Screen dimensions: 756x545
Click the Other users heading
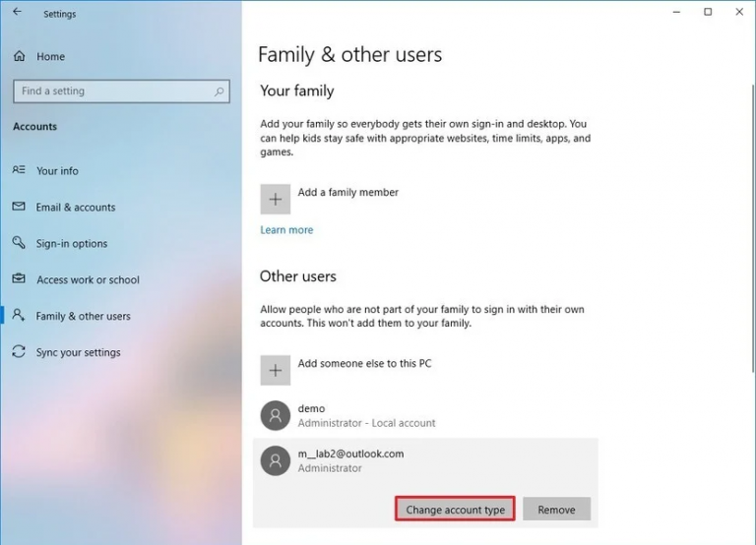(x=298, y=276)
